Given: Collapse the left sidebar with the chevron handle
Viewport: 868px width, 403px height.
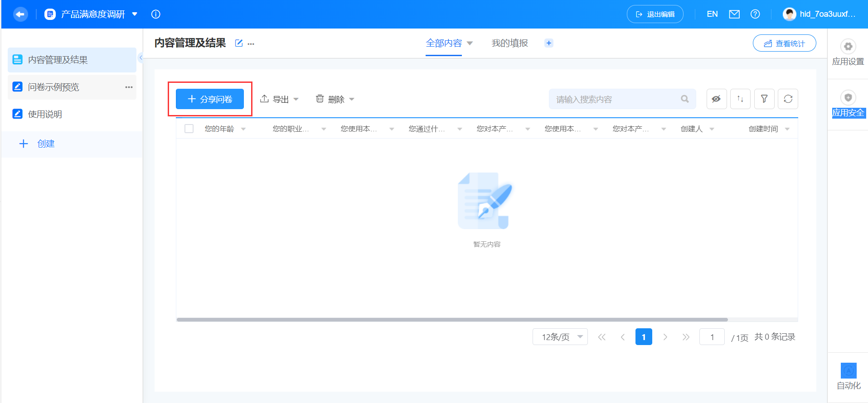Looking at the screenshot, I should 141,58.
